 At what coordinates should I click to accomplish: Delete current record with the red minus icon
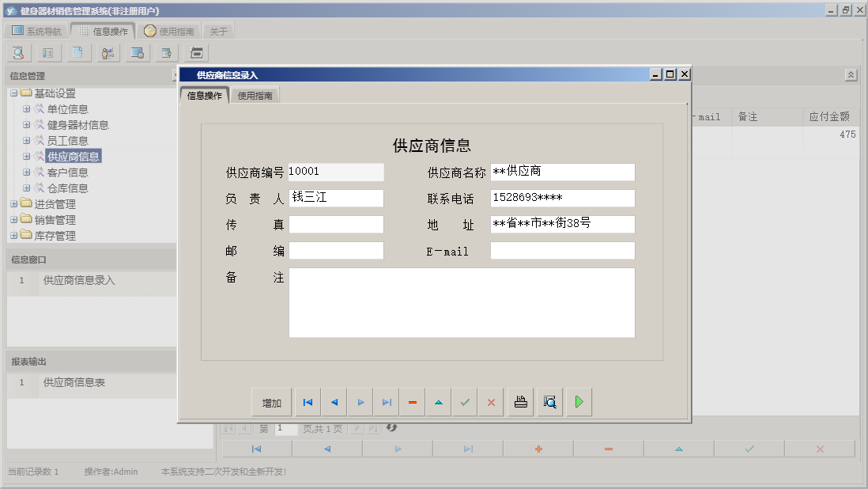(x=412, y=402)
